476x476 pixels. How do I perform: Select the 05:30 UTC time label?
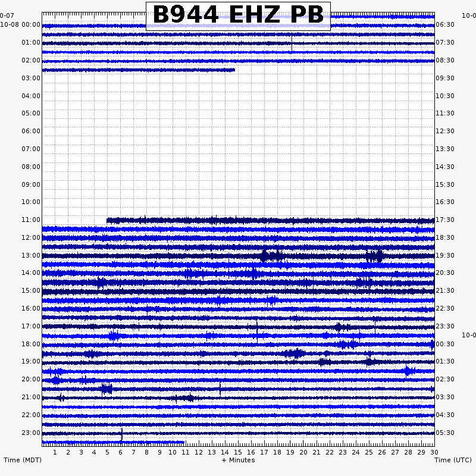[445, 433]
